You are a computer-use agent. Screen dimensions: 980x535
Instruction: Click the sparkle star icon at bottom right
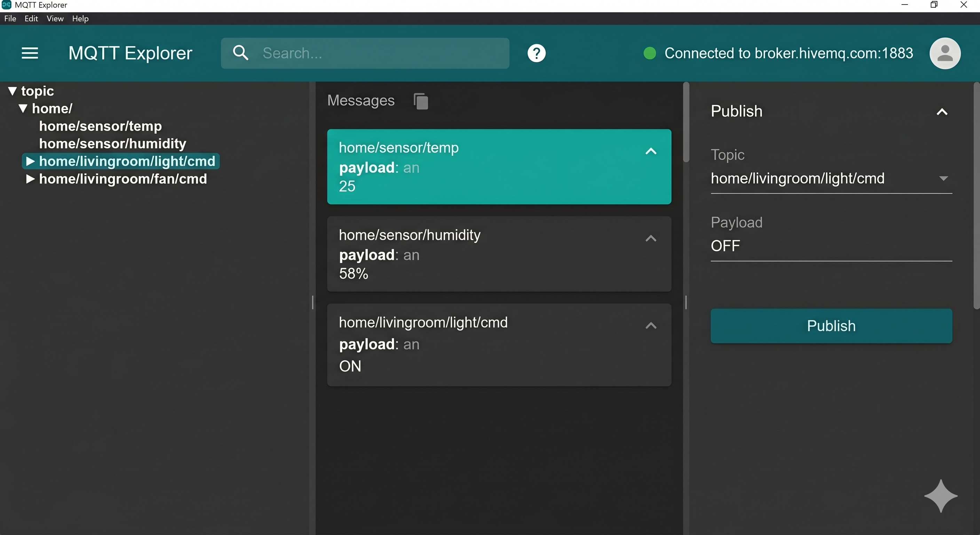(x=941, y=496)
